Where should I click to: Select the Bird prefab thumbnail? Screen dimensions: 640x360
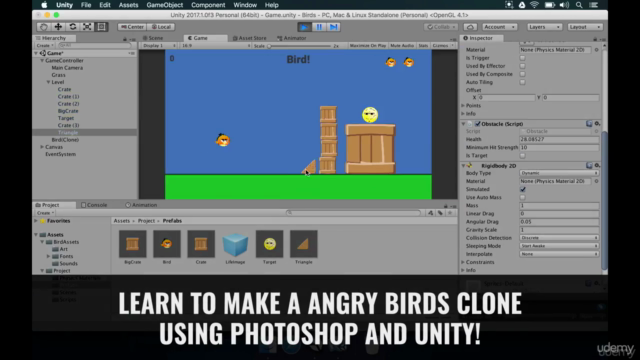(167, 244)
